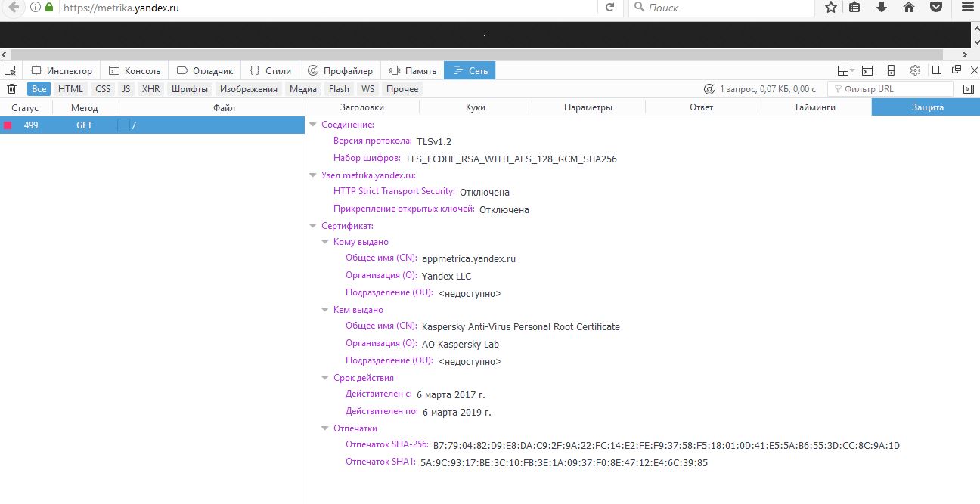
Task: Sort requests by Файл column
Action: [225, 107]
